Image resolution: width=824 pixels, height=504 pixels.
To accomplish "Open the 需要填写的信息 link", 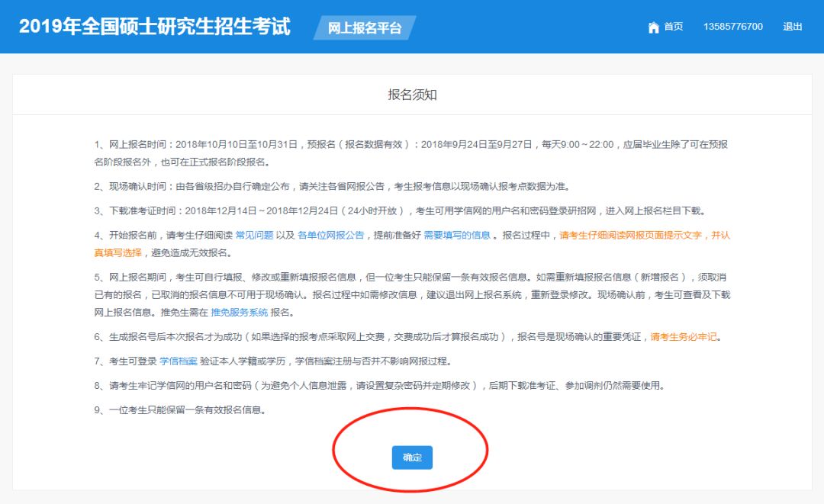I will 457,236.
